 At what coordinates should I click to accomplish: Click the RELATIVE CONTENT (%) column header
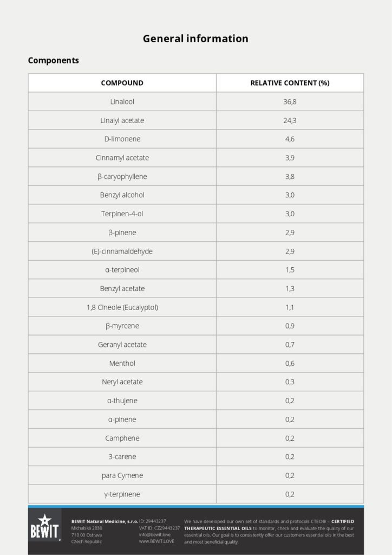coord(290,83)
